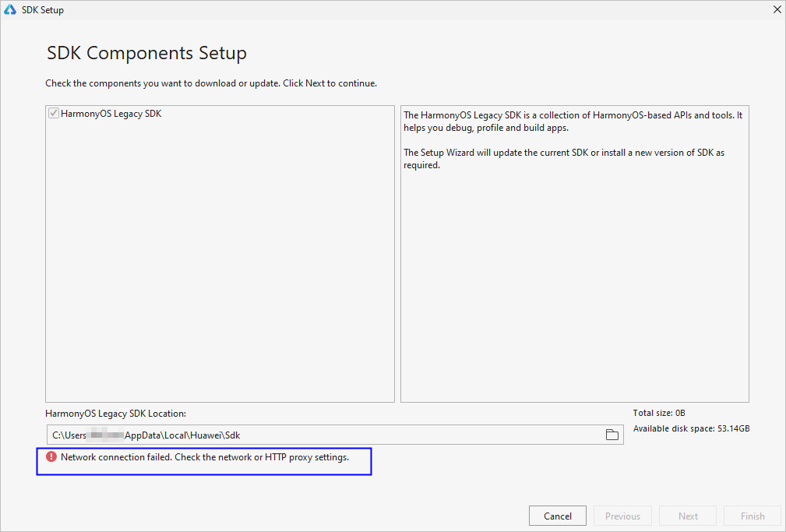Focus the SDK location path field
The width and height of the screenshot is (786, 532).
click(x=335, y=435)
